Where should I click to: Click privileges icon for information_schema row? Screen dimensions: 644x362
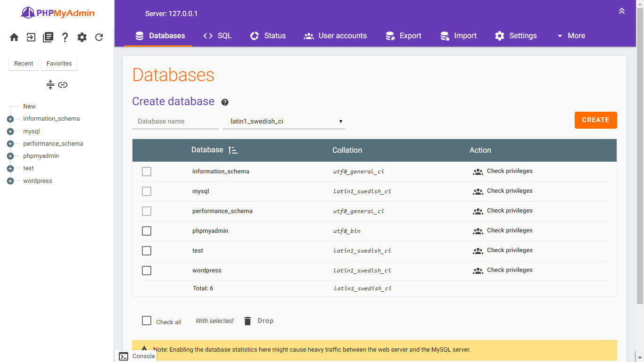point(478,172)
